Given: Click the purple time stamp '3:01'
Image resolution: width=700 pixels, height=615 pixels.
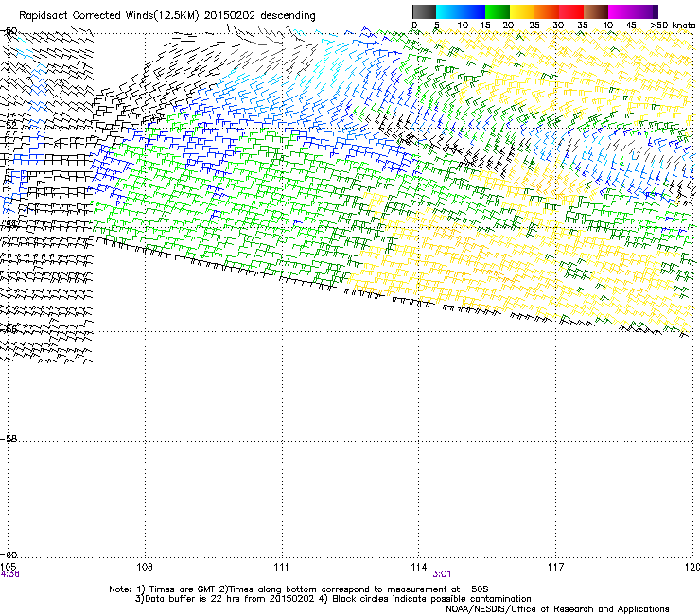Looking at the screenshot, I should click(442, 574).
